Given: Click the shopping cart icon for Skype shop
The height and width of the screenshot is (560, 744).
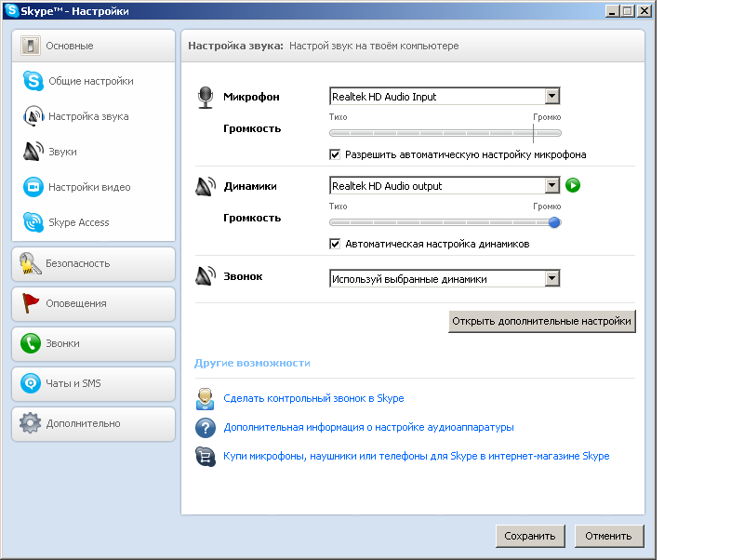Looking at the screenshot, I should [x=206, y=457].
